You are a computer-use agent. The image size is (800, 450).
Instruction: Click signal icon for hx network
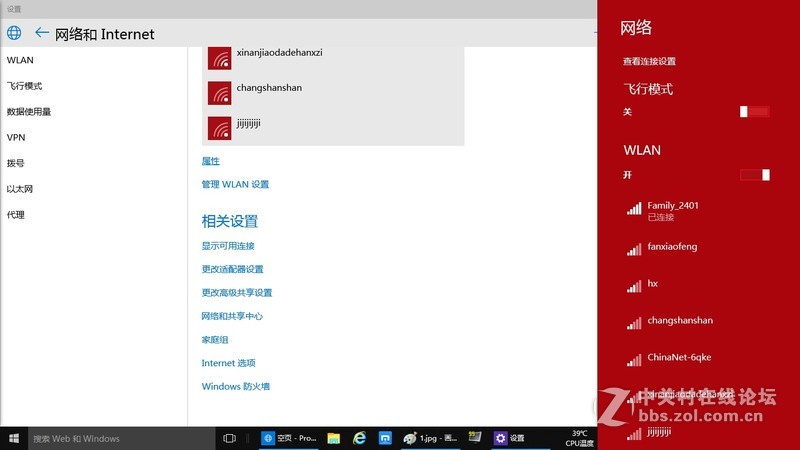pos(634,286)
